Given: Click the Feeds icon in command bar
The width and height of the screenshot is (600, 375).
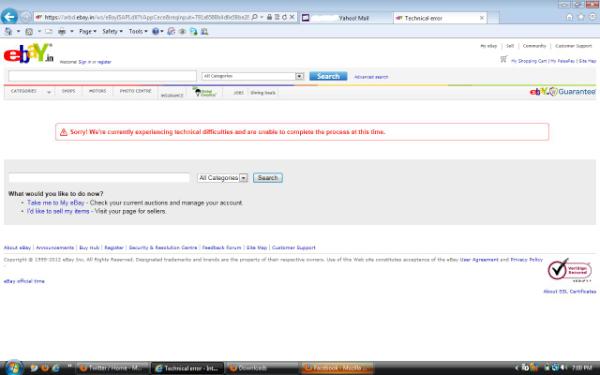Looking at the screenshot, I should (29, 31).
